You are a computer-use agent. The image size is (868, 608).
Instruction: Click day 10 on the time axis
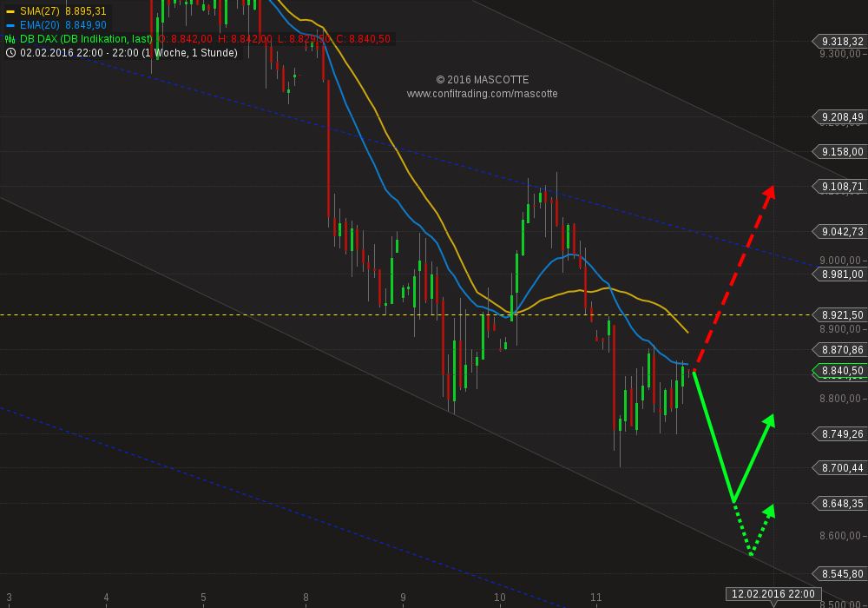[500, 598]
